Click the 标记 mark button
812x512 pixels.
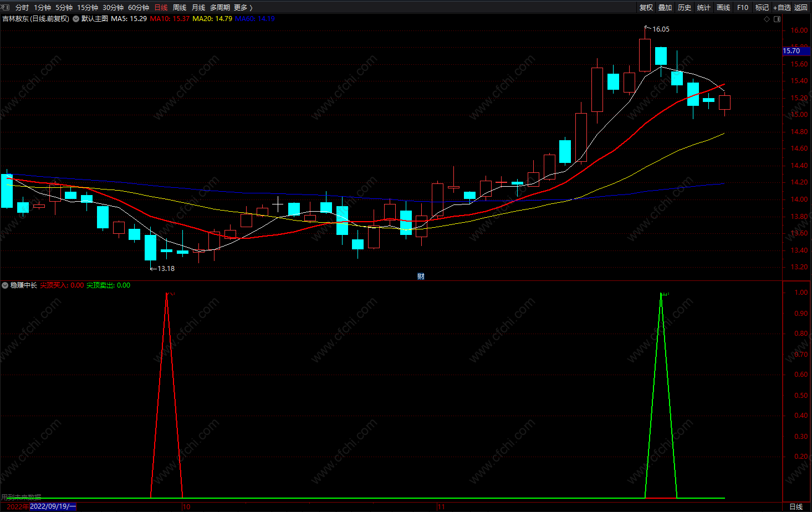(762, 7)
